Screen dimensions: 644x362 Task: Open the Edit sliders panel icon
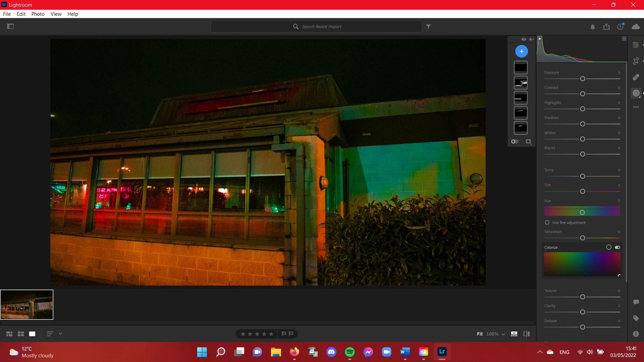[x=636, y=45]
